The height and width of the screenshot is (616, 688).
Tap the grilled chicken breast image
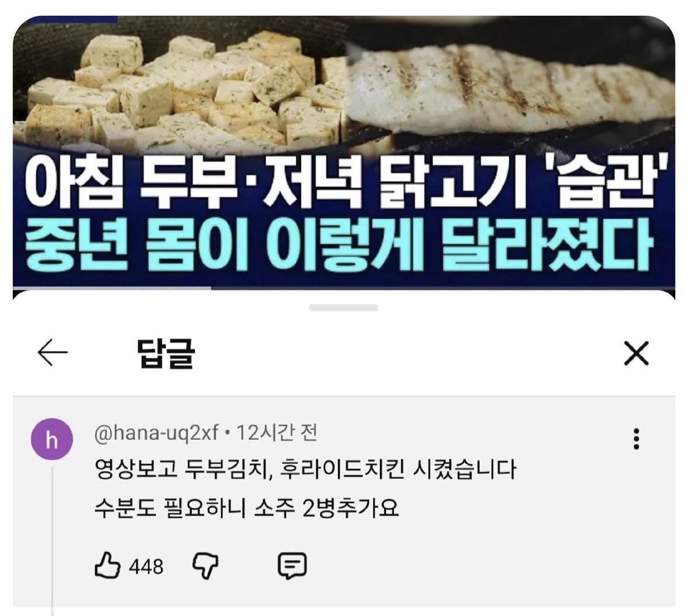pyautogui.click(x=511, y=87)
